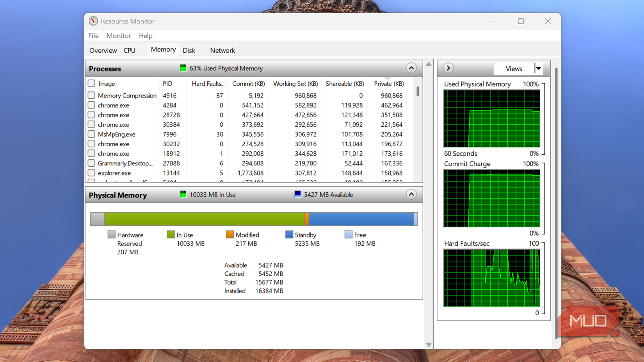Open the Views dropdown arrow
Viewport: 644px width, 362px height.
tap(538, 69)
